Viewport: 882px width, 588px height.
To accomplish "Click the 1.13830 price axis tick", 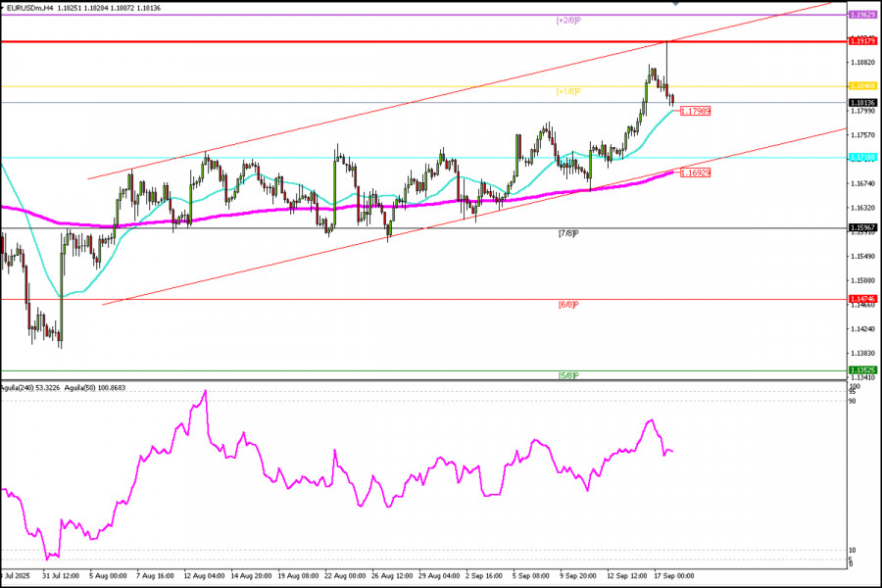I will click(x=863, y=353).
